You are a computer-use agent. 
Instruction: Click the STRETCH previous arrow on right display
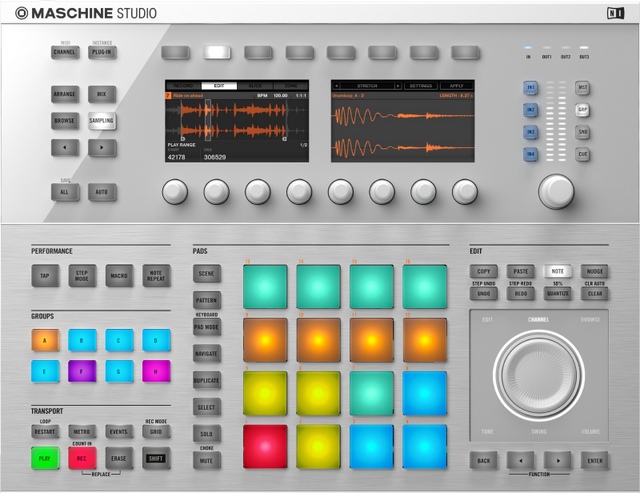tap(336, 86)
